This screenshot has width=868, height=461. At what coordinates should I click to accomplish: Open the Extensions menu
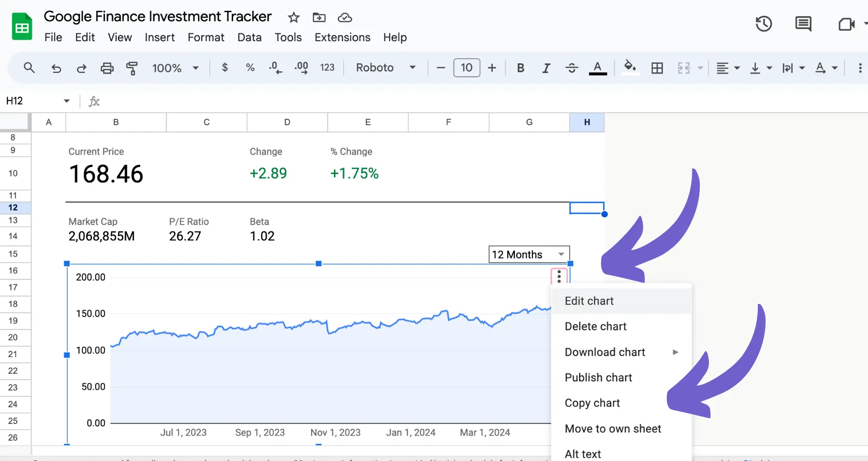pos(343,37)
